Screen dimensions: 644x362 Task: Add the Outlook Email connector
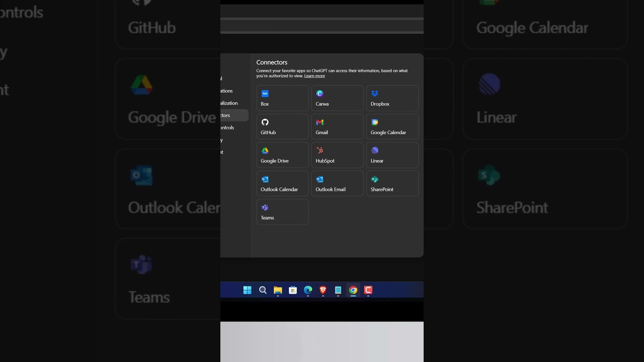(337, 183)
